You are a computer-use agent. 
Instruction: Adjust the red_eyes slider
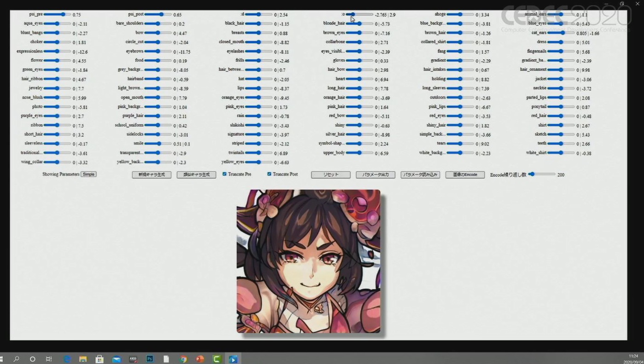tap(460, 116)
